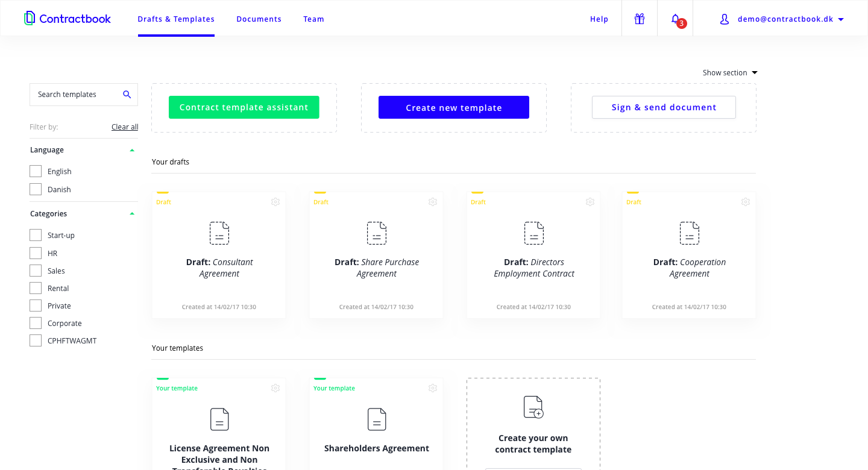Screen dimensions: 868x470
Task: Check the Rental category filter
Action: coord(36,288)
